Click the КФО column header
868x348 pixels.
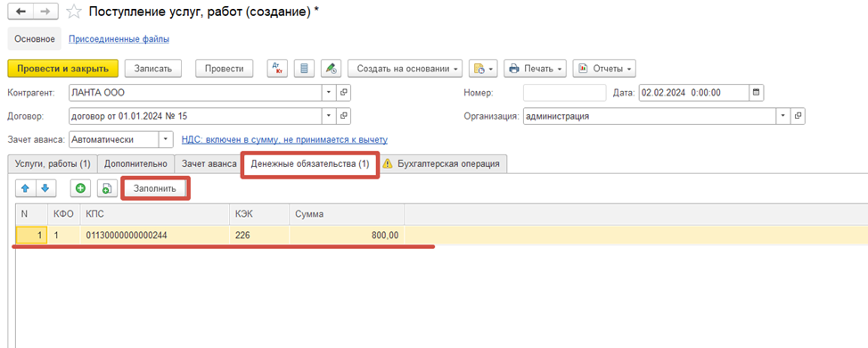(64, 214)
